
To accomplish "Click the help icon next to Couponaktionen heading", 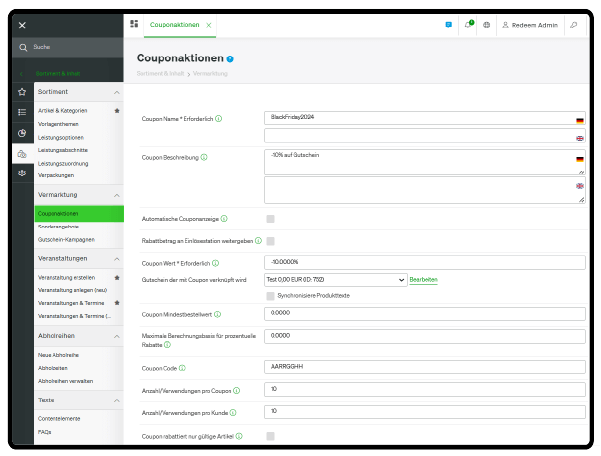I will click(x=230, y=60).
